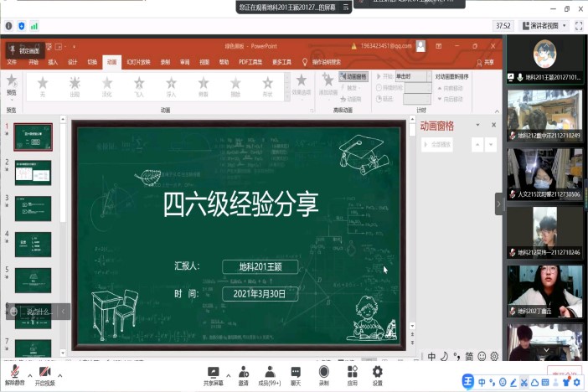Collapse the participant video sidebar

pos(499,204)
